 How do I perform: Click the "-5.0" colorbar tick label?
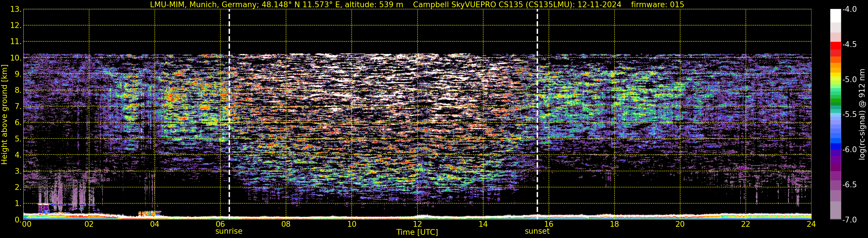click(x=850, y=80)
